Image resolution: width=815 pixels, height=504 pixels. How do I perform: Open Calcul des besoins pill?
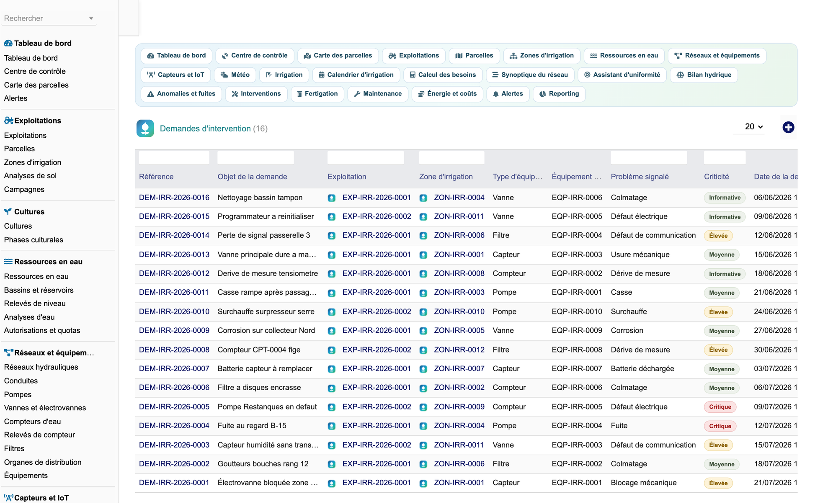(443, 75)
